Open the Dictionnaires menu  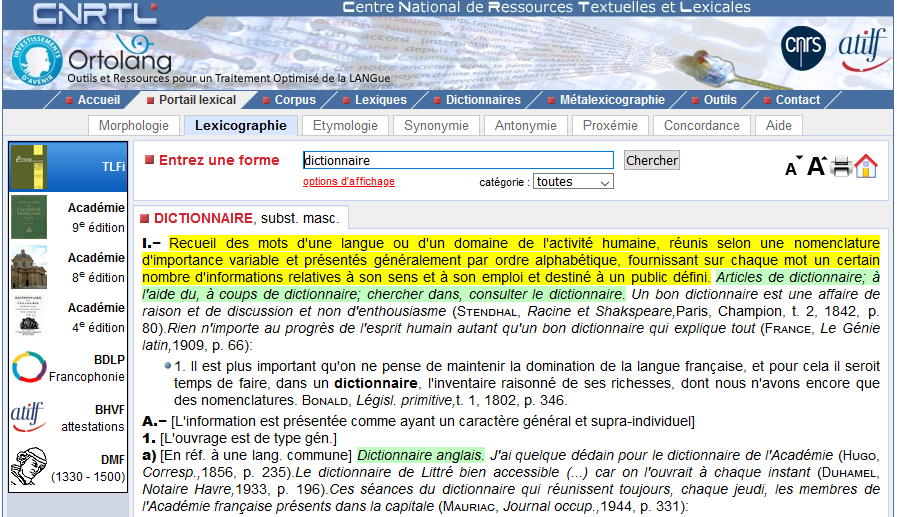(477, 100)
